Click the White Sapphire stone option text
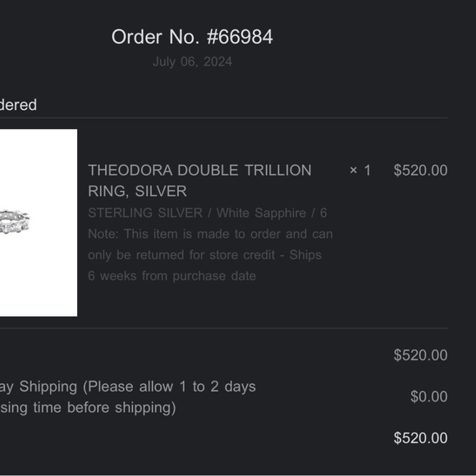Image resolution: width=476 pixels, height=476 pixels. 261,213
